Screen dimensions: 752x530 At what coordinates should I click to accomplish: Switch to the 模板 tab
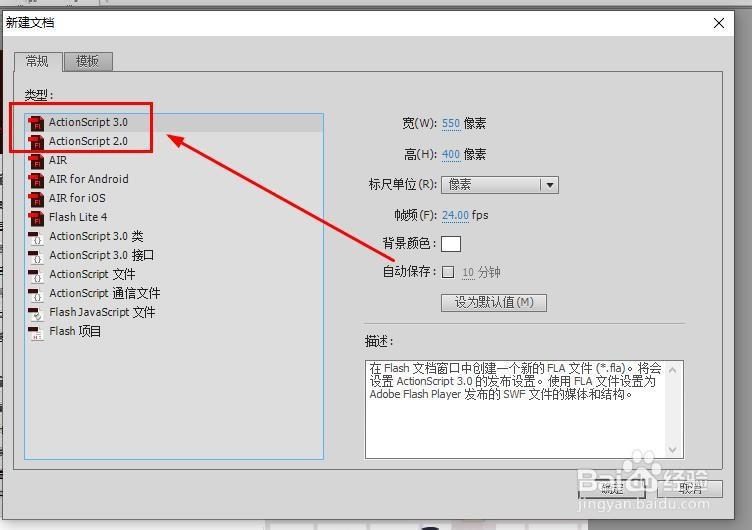[88, 61]
